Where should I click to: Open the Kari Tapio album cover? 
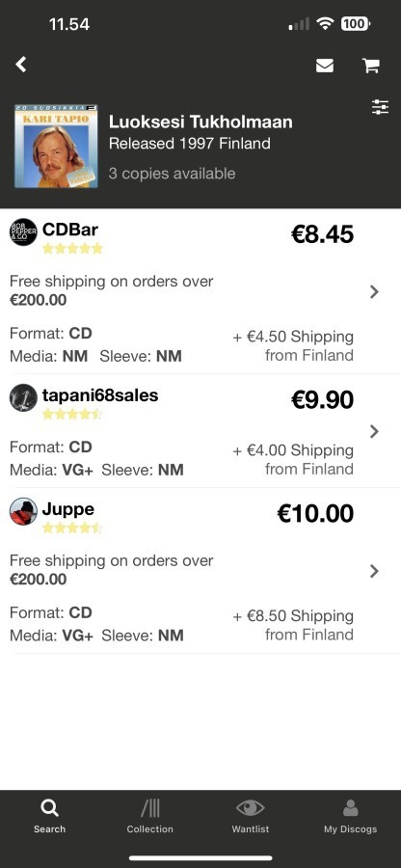point(56,147)
